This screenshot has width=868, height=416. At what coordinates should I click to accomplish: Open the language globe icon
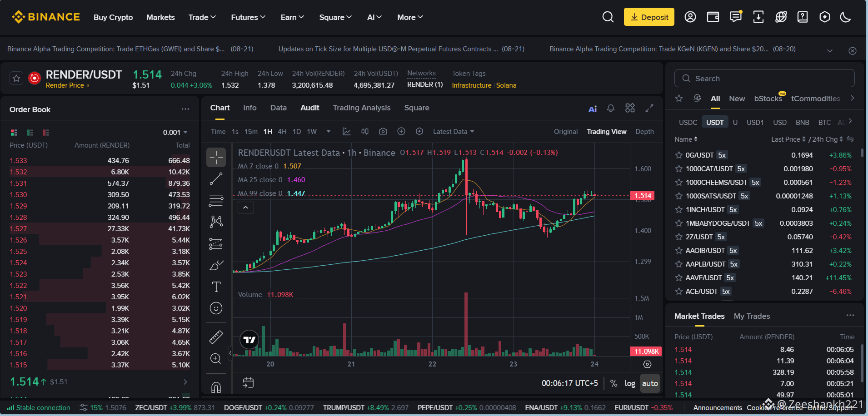[x=781, y=17]
